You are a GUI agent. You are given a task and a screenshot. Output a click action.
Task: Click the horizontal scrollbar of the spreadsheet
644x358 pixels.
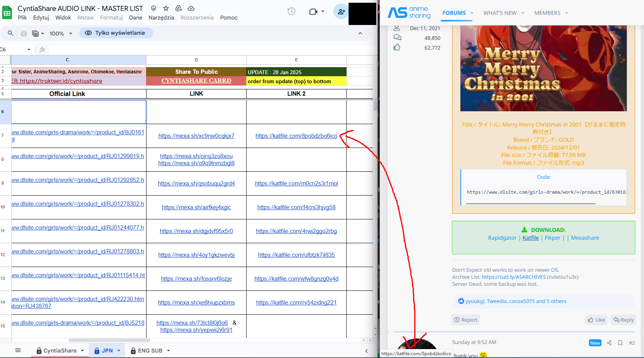109,340
